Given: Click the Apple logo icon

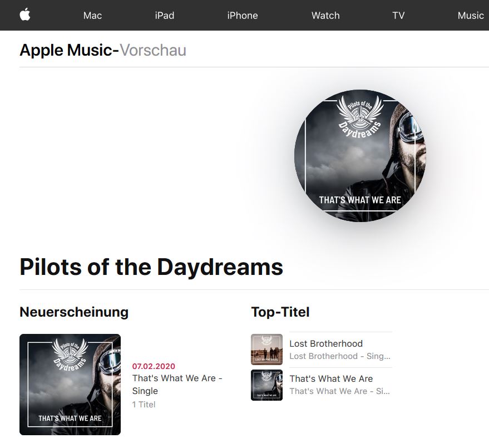Looking at the screenshot, I should [x=25, y=14].
